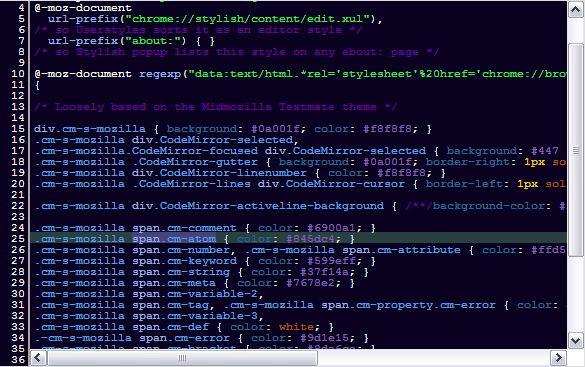The image size is (585, 367).
Task: Click 'border-right' property on line 18
Action: click(468, 162)
